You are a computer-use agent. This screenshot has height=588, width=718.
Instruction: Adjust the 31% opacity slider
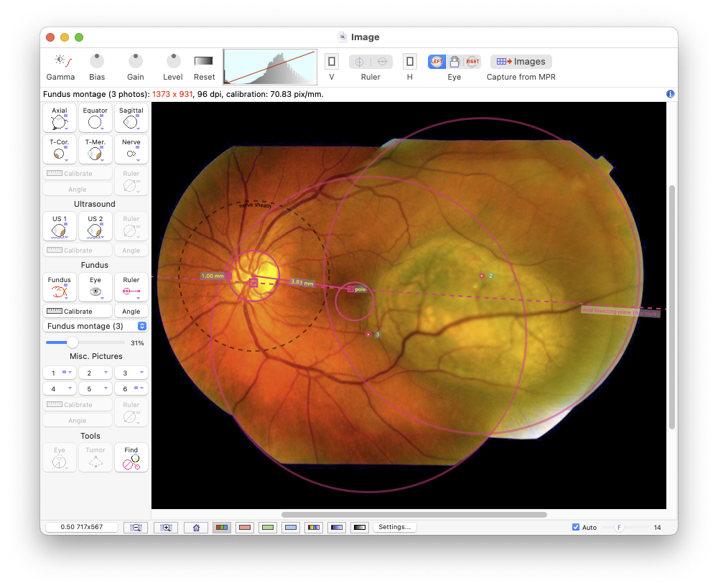73,342
